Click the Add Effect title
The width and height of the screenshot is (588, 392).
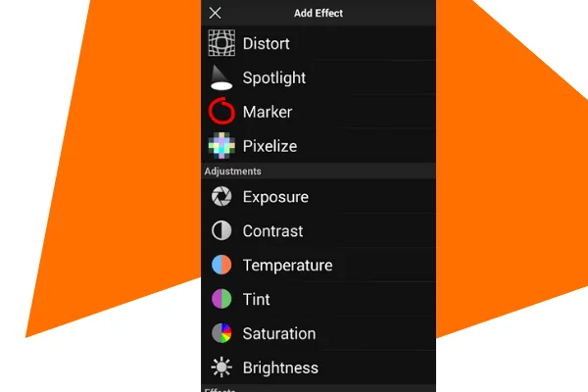pos(318,13)
